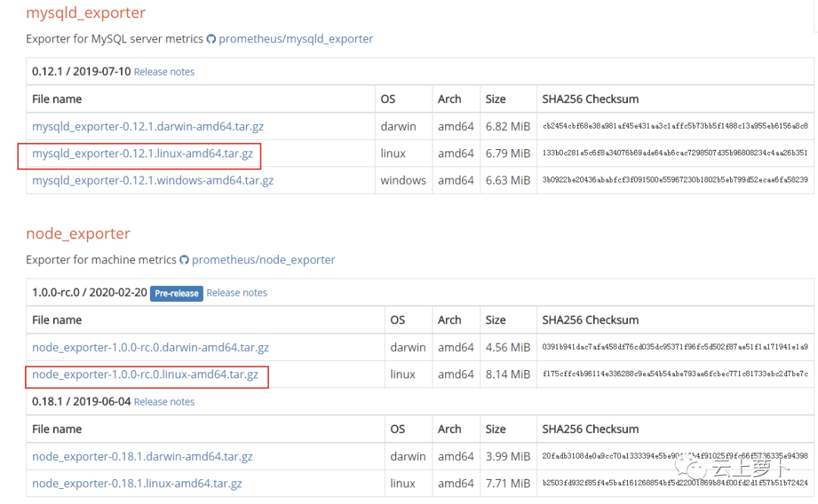
Task: Click checksum starting with cb2454cbf68e
Action: click(x=675, y=126)
